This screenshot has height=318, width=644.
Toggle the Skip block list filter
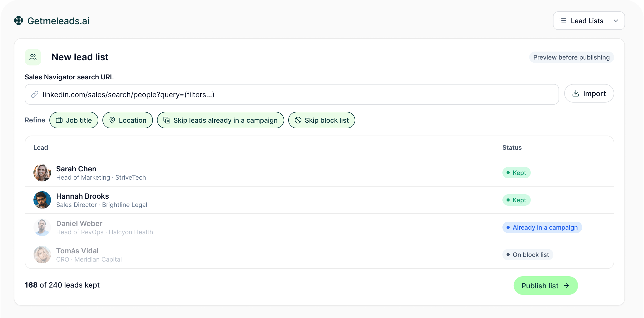click(x=322, y=120)
